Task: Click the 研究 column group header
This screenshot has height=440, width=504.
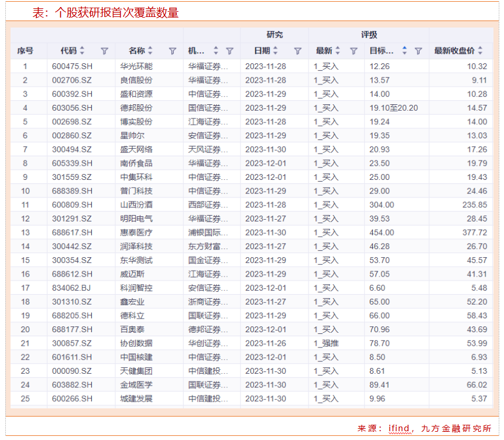Action: click(275, 35)
